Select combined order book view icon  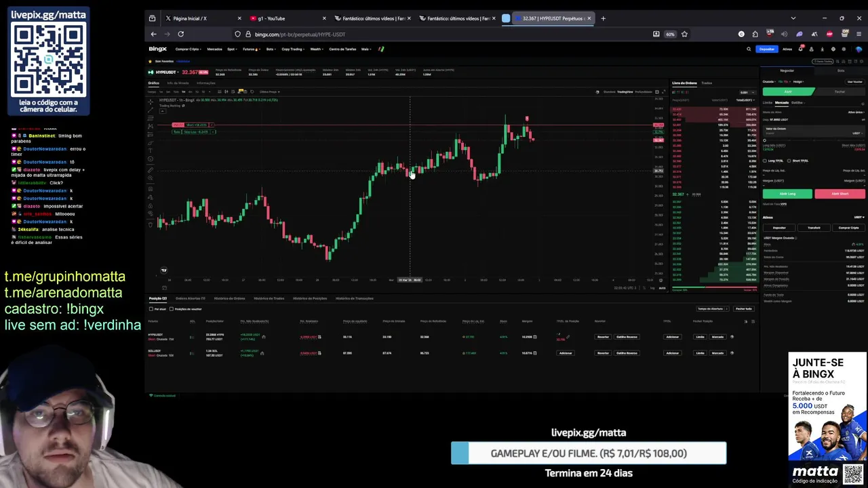click(x=673, y=92)
